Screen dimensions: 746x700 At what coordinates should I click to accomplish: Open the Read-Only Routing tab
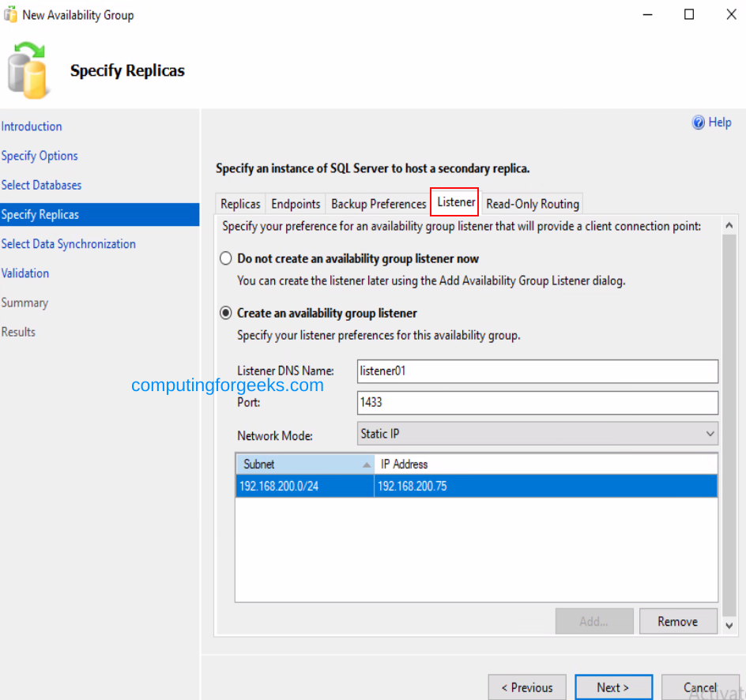coord(532,203)
